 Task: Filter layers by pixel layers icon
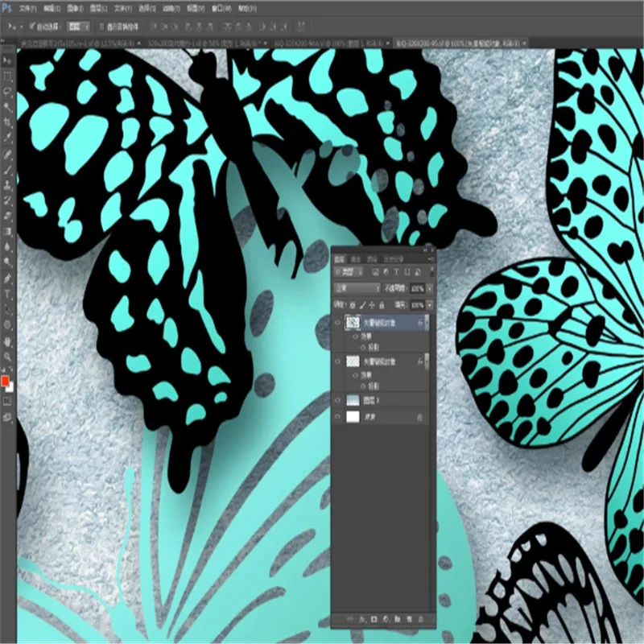[375, 272]
